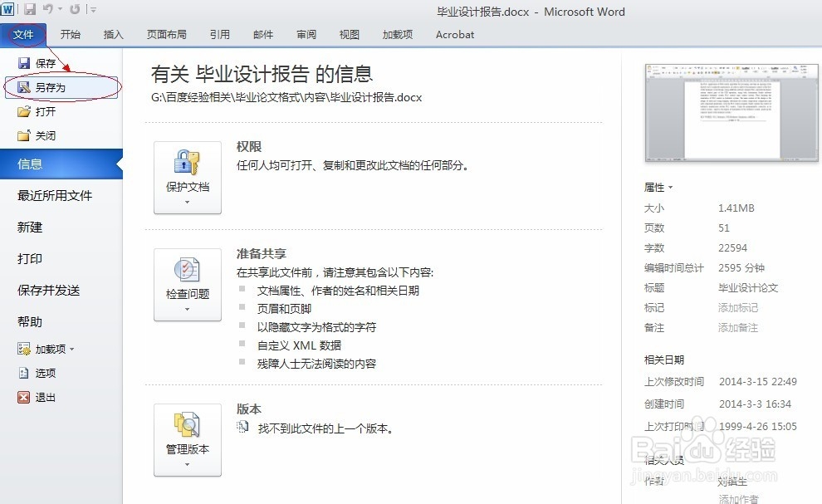Switch to the 页面布局 ribbon tab
822x504 pixels.
167,35
